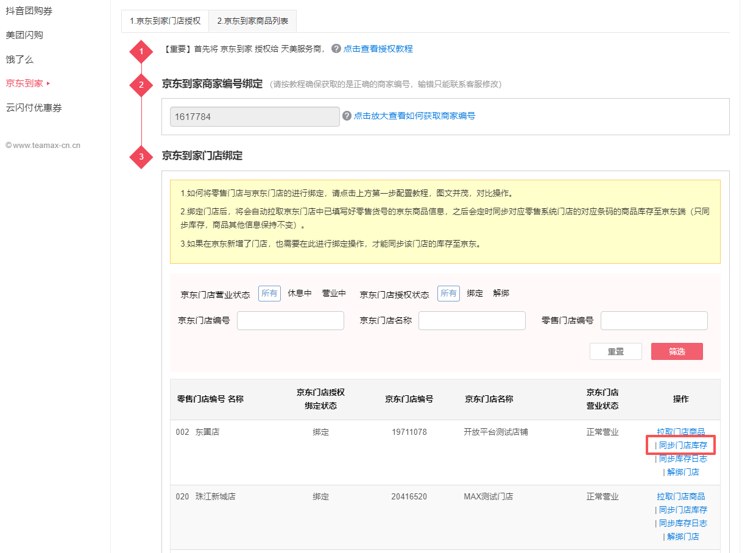Click 同步门店库存 for 东圃店
This screenshot has width=756, height=553.
coord(683,446)
